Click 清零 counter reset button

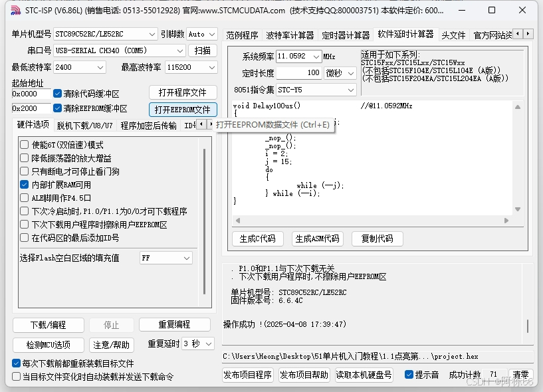pos(520,374)
